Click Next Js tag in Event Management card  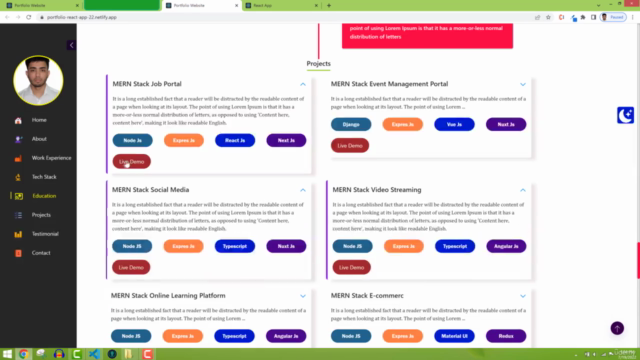click(x=506, y=124)
